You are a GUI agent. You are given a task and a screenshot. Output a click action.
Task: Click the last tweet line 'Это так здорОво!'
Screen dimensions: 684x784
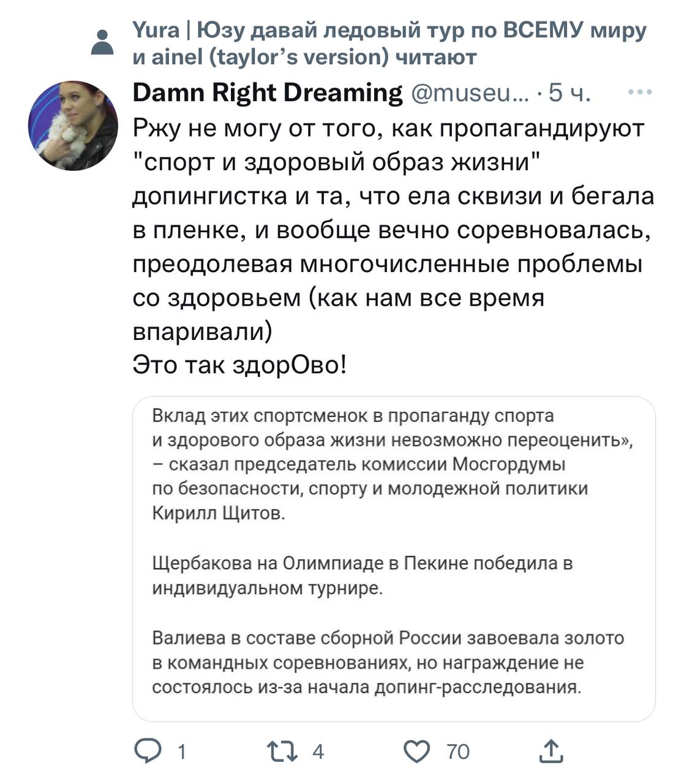coord(239,366)
